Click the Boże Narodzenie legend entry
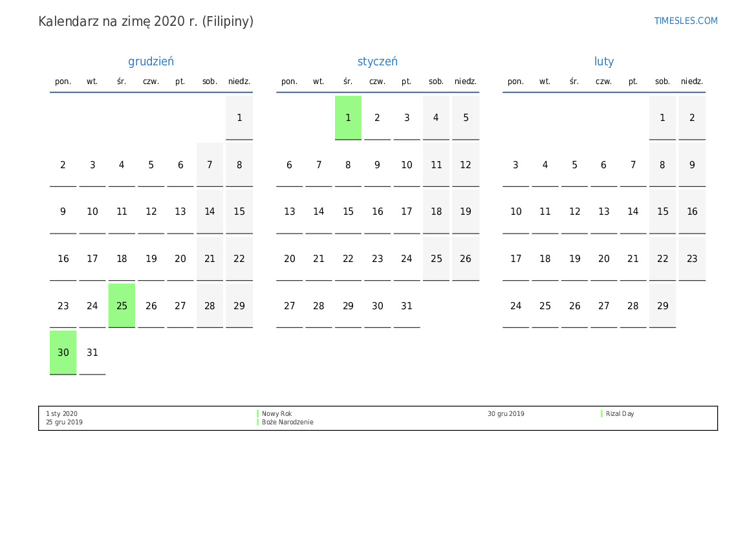This screenshot has height=535, width=756. (287, 422)
